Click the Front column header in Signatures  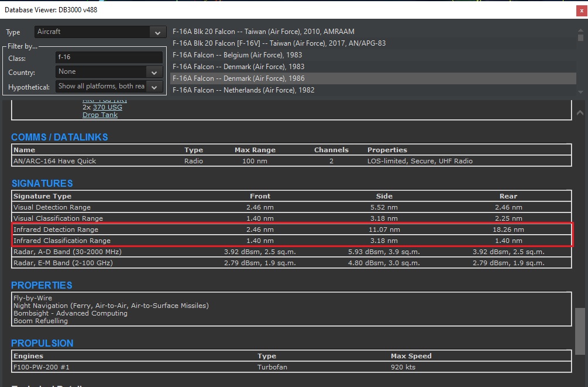260,196
